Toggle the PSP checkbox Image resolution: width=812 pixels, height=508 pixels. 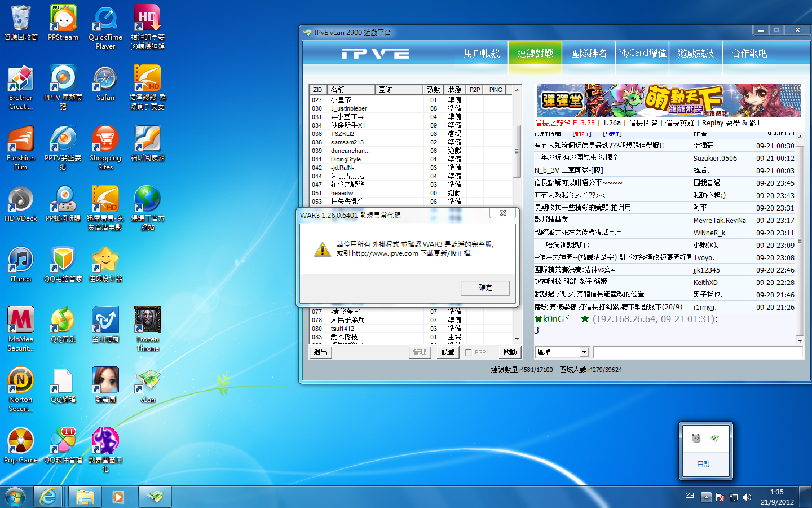coord(469,352)
